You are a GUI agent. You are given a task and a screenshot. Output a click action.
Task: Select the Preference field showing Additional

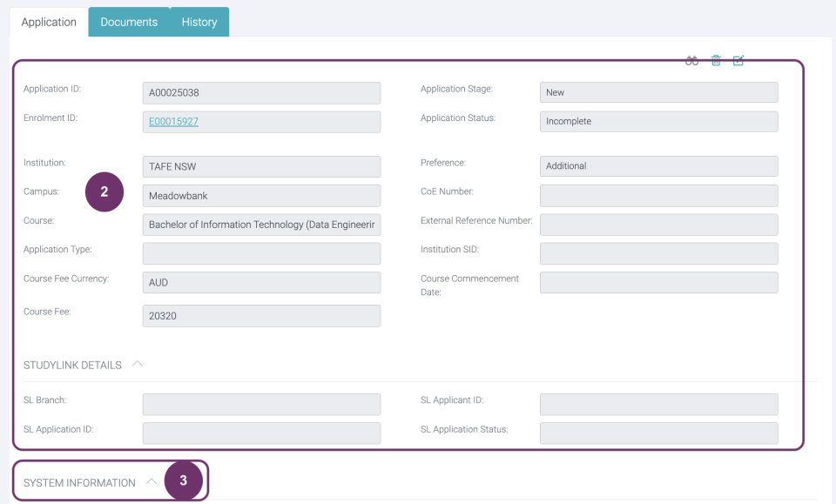(x=658, y=165)
